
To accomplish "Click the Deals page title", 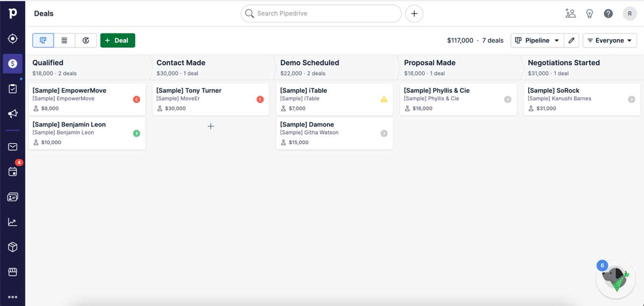I will [x=44, y=13].
